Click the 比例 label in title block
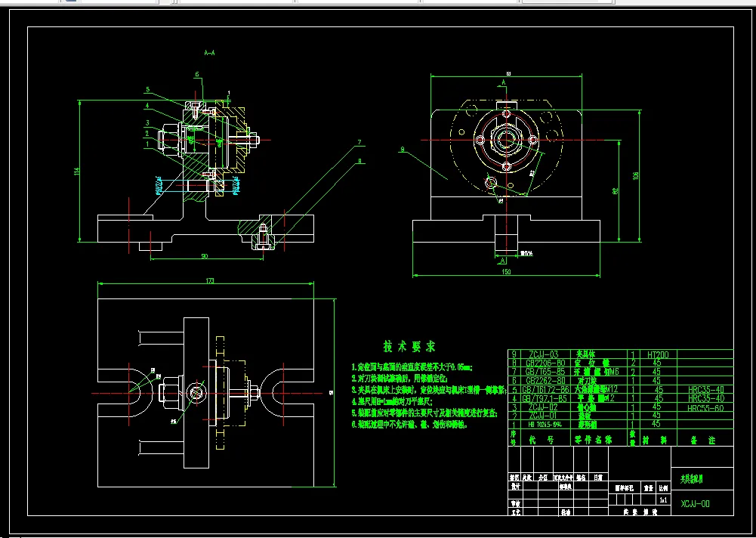This screenshot has width=756, height=538. coord(663,488)
